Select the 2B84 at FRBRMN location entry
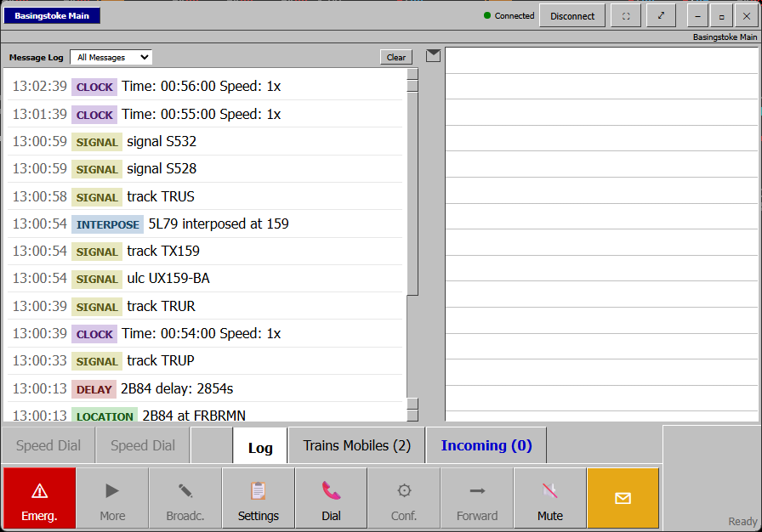Viewport: 762px width, 532px height. click(205, 413)
